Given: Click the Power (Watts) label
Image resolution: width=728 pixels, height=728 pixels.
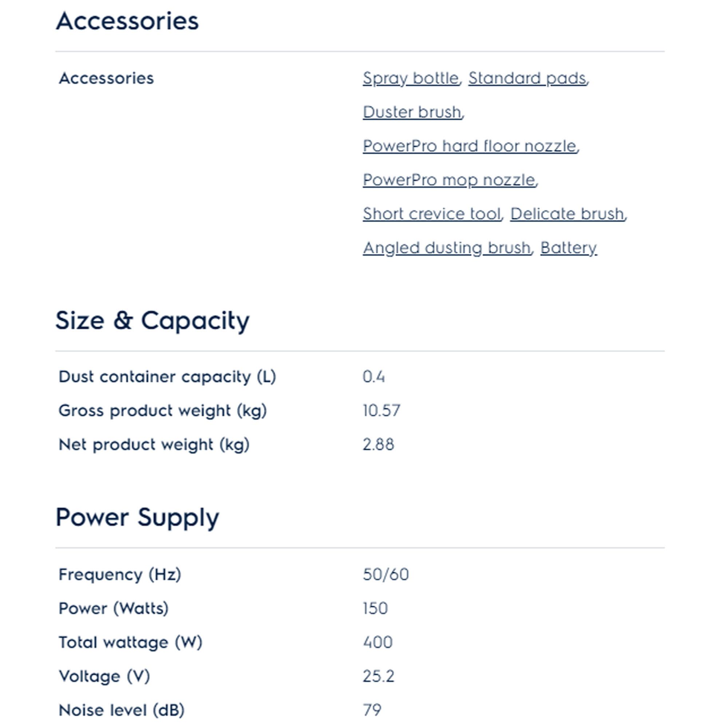Looking at the screenshot, I should (114, 609).
